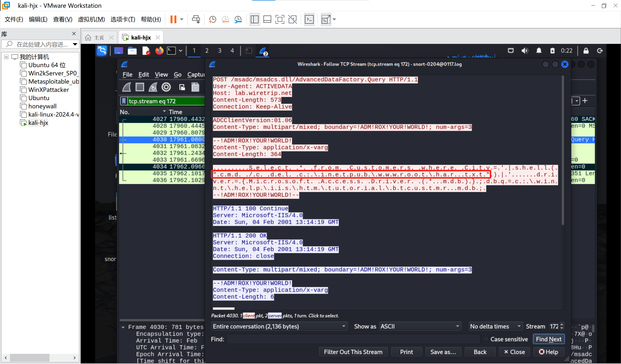The height and width of the screenshot is (364, 621).
Task: Open Wireshark main window Go menu
Action: click(177, 75)
